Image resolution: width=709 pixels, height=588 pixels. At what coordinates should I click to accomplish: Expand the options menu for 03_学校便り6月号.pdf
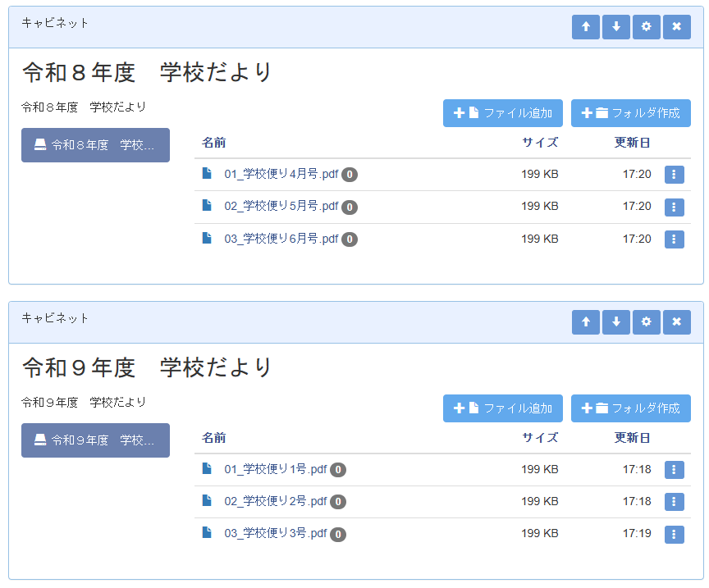point(674,239)
